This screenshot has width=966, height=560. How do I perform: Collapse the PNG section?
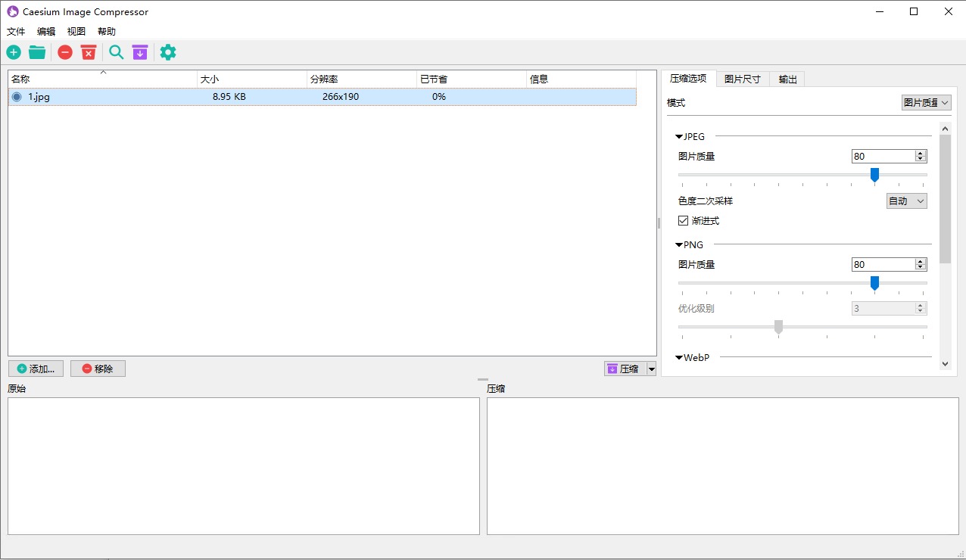coord(679,245)
